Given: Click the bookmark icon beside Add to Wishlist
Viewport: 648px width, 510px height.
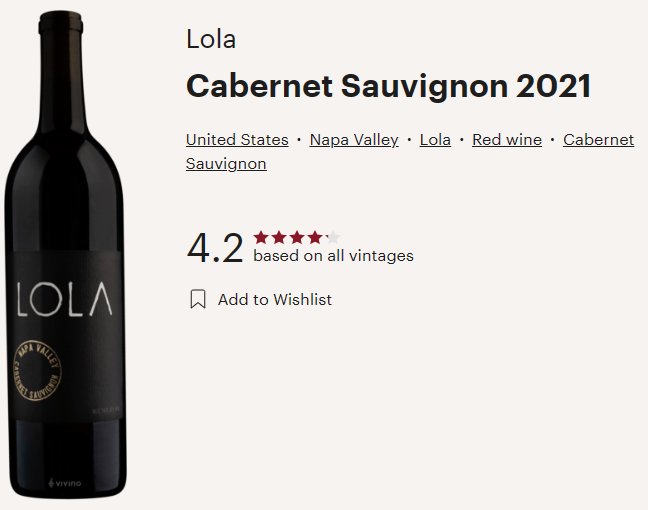Looking at the screenshot, I should (198, 299).
